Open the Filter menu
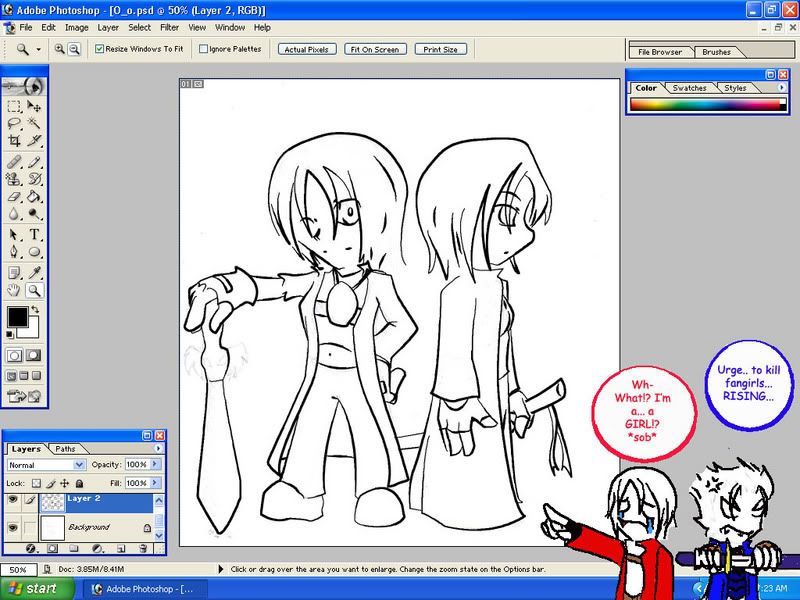 pyautogui.click(x=167, y=28)
